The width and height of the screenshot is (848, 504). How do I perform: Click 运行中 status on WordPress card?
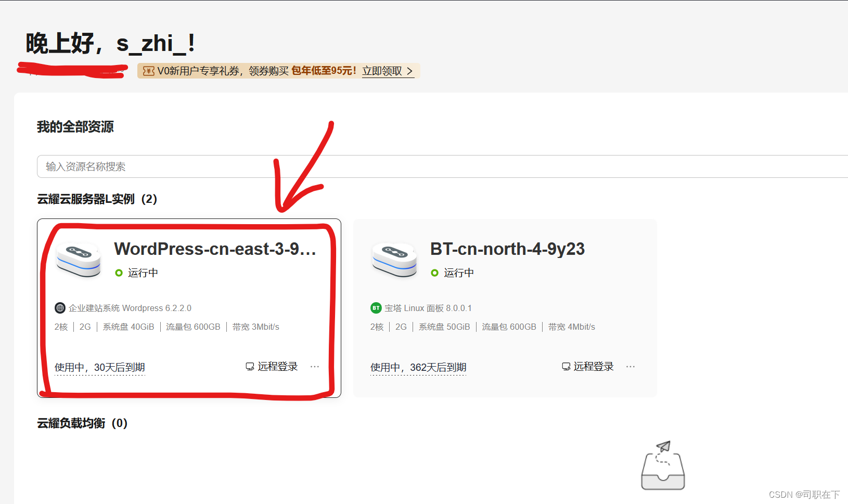pyautogui.click(x=143, y=273)
